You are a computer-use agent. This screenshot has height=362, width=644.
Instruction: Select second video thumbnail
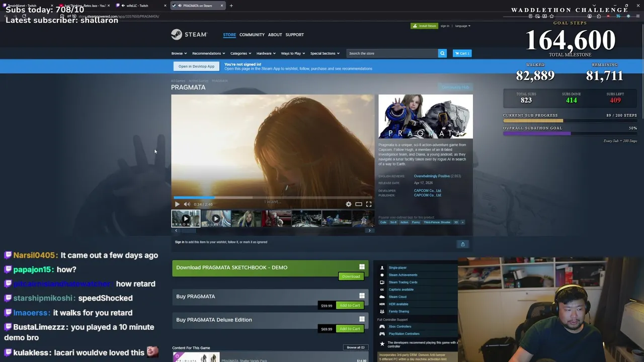tap(216, 219)
